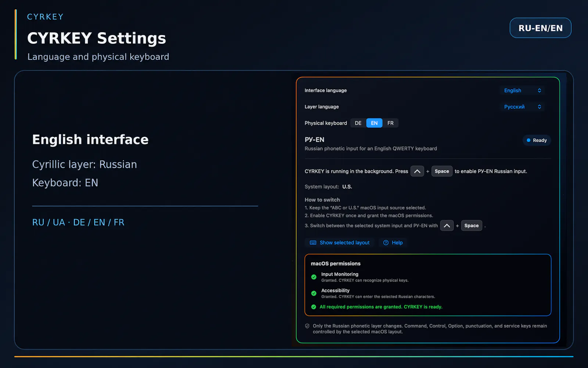Click the 'CYRKEY Settings' title
Screen dimensions: 588x368
click(97, 38)
